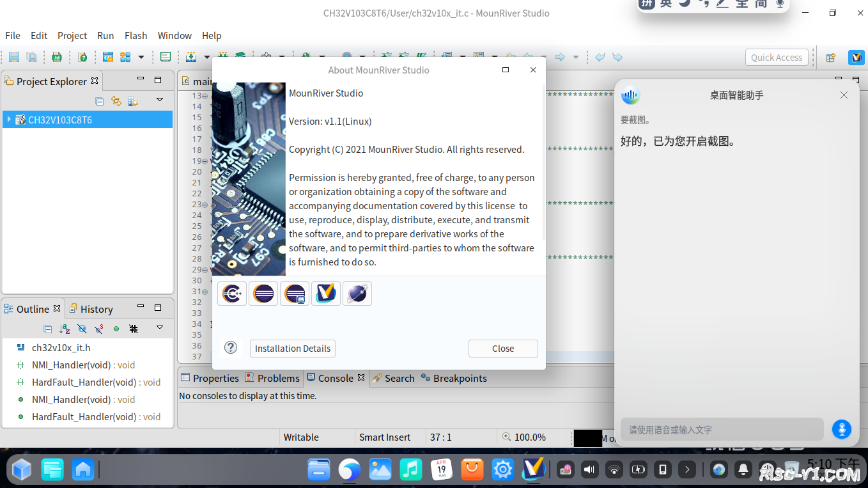Switch to the Outline tab

pyautogui.click(x=33, y=309)
